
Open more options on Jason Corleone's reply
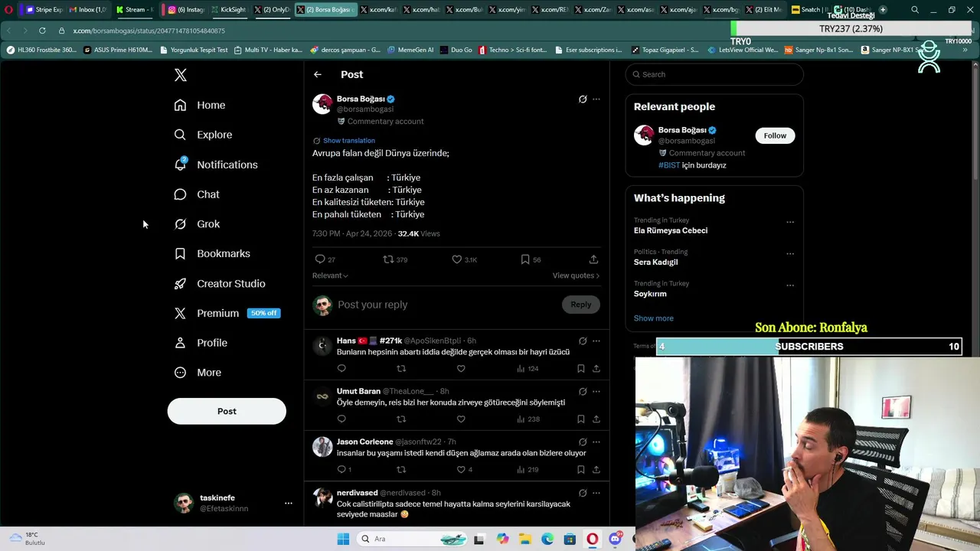[x=596, y=442]
